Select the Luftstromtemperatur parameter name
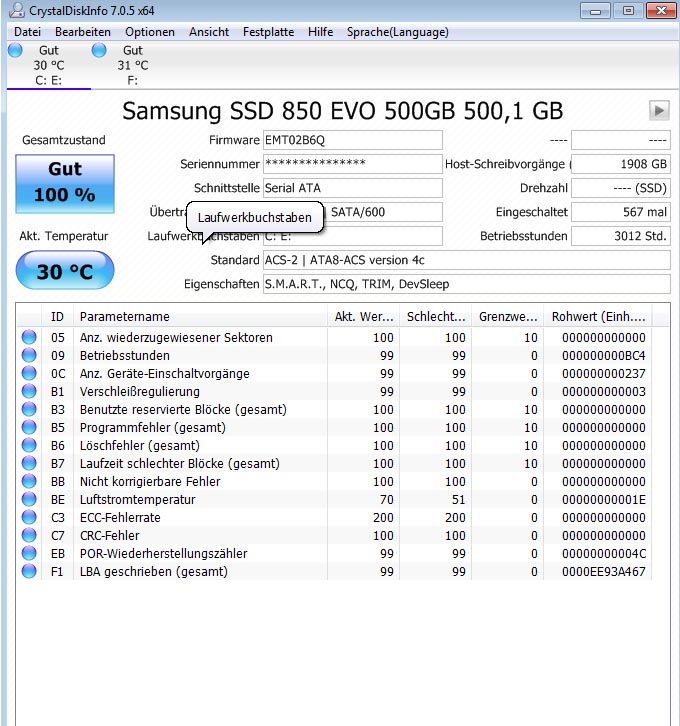 click(137, 500)
